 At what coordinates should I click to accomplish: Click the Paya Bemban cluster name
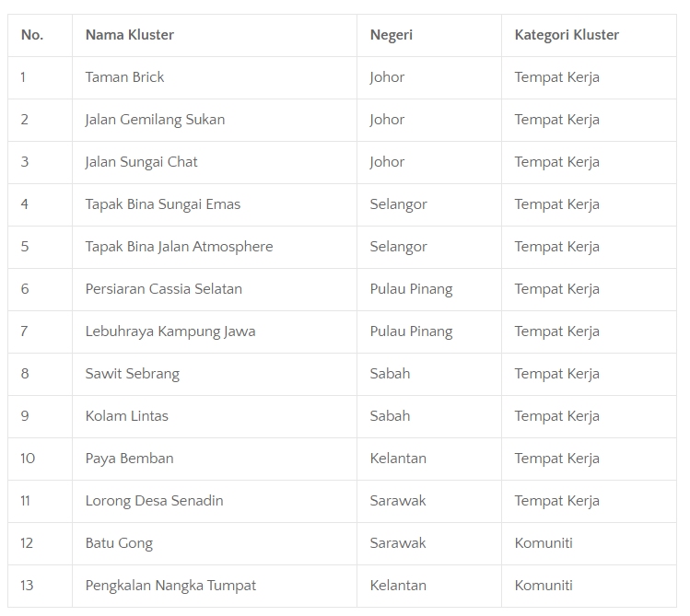(129, 459)
